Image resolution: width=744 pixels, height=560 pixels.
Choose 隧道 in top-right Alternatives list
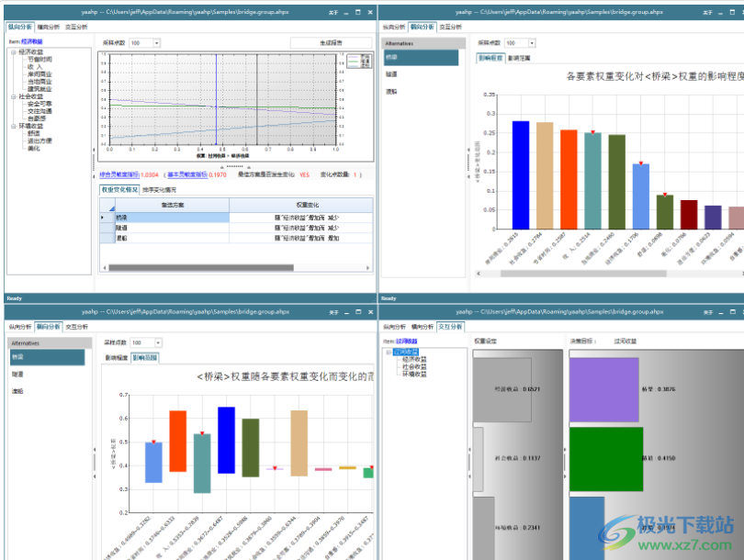(x=391, y=75)
